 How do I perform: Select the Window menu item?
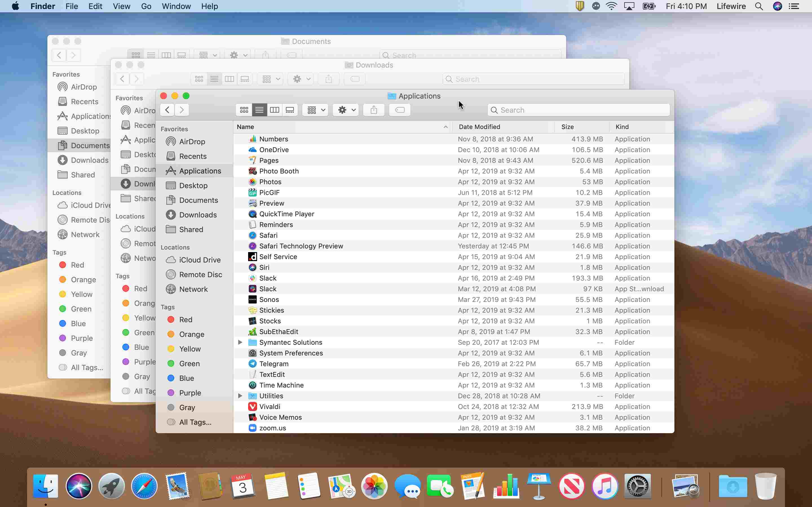coord(176,6)
